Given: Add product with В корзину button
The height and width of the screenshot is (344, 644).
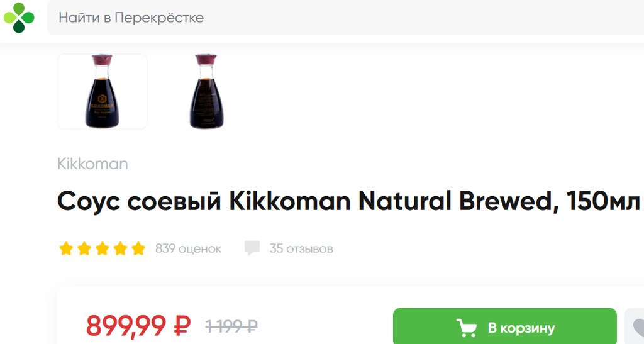Looking at the screenshot, I should 505,326.
